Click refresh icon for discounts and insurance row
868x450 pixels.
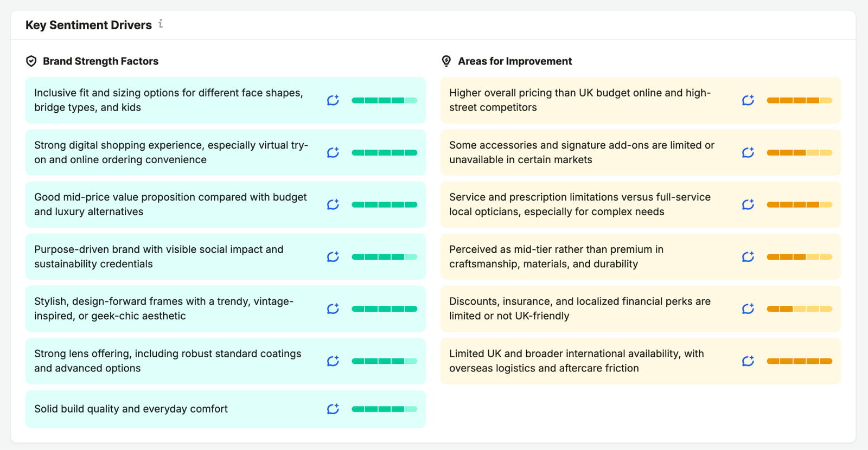tap(748, 308)
